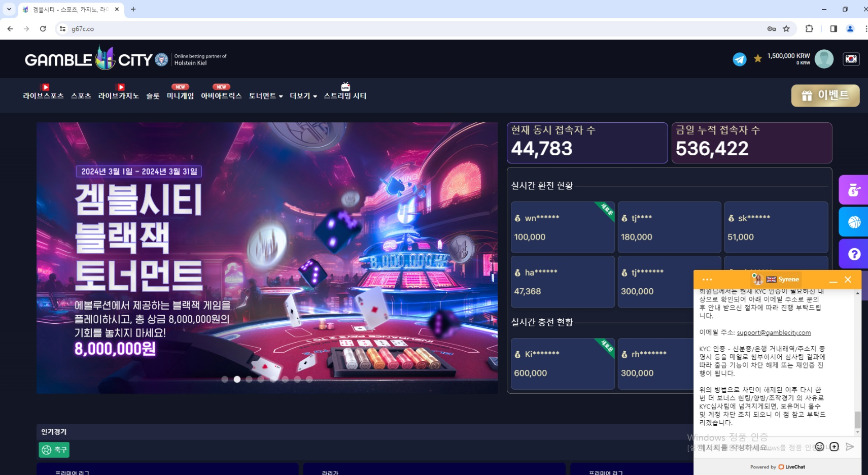This screenshot has height=475, width=868.
Task: Open tab search dropdown arrow
Action: point(9,9)
